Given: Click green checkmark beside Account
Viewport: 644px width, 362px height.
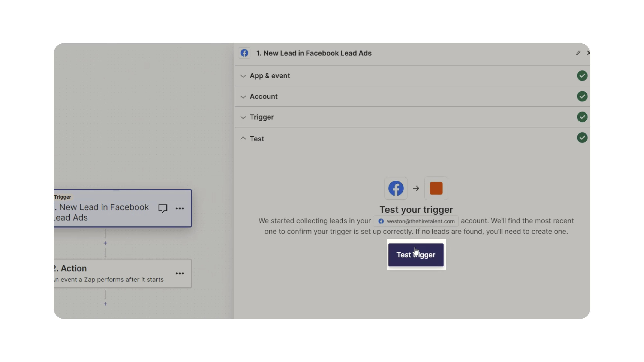Looking at the screenshot, I should [x=582, y=96].
